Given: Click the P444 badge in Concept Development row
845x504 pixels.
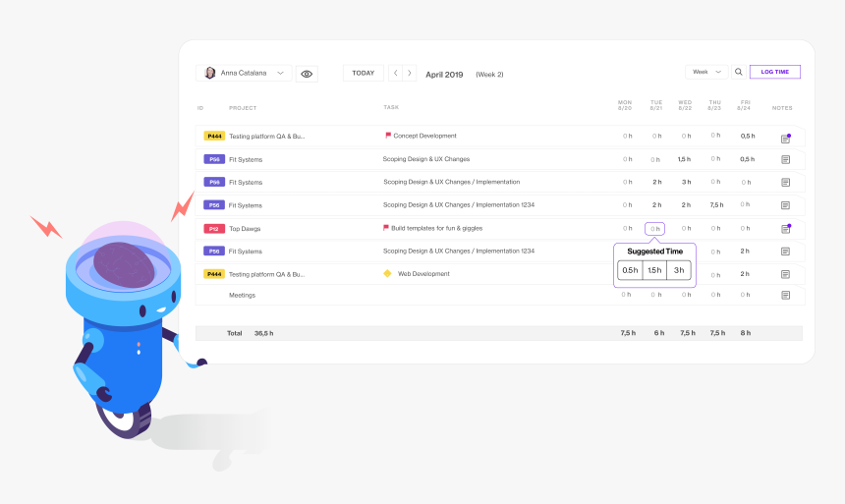Looking at the screenshot, I should [x=214, y=136].
